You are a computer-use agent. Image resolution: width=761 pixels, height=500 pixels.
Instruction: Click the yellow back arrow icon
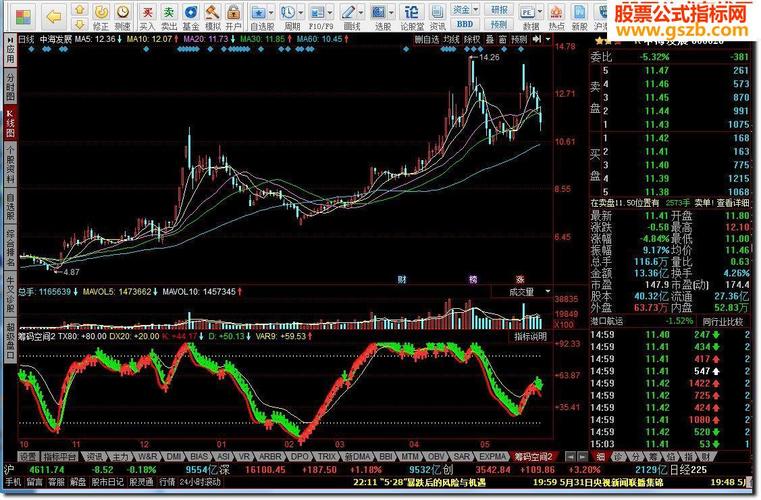point(53,17)
